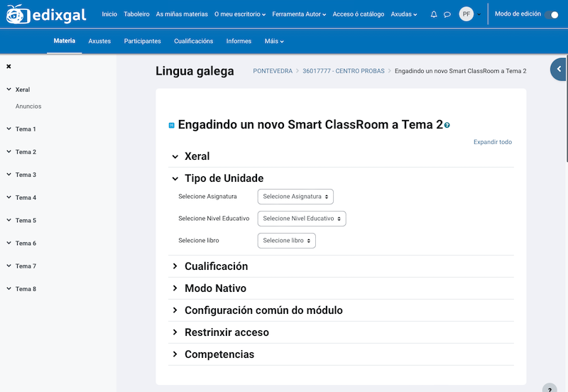Collapse Tema 1 chevron in sidebar
The width and height of the screenshot is (568, 392).
(9, 129)
